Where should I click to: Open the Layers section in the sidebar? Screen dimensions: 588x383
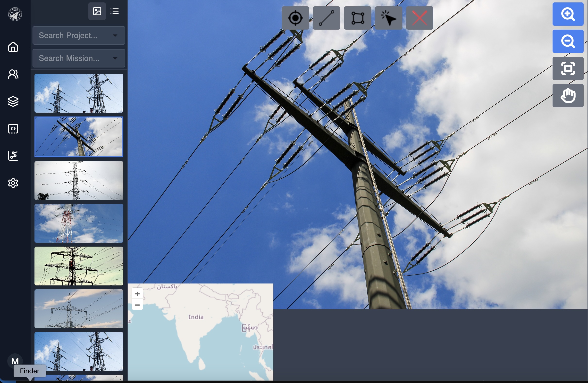point(13,101)
